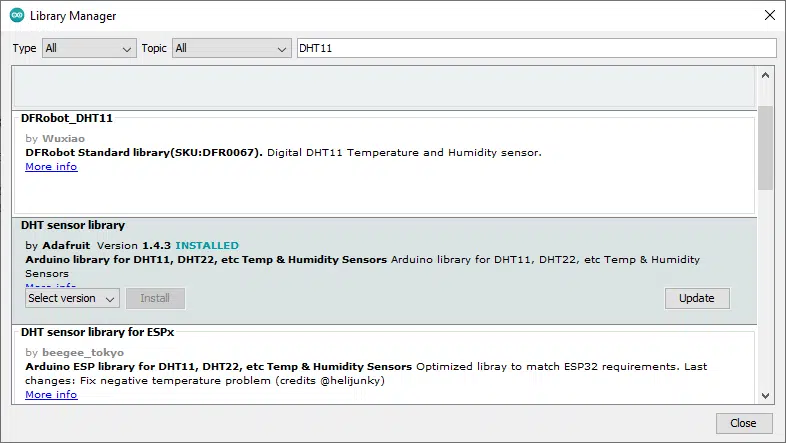Click the search field containing DHT11
This screenshot has width=786, height=443.
(x=537, y=49)
